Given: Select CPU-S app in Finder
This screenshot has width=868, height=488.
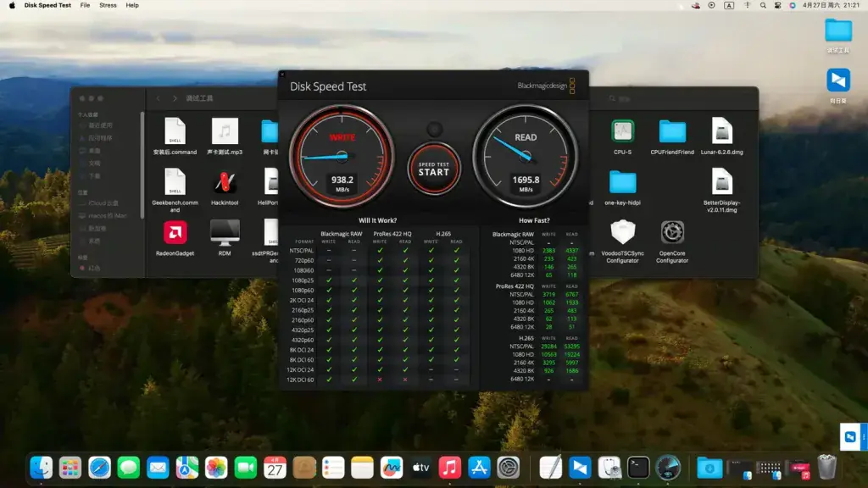Looking at the screenshot, I should point(623,136).
